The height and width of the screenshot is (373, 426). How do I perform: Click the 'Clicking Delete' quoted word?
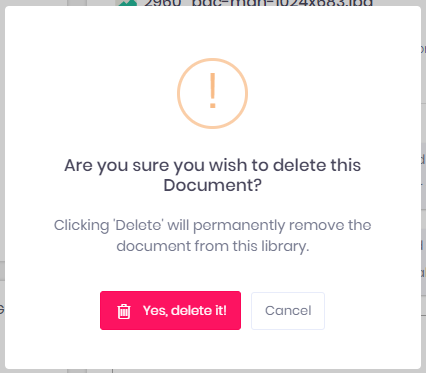click(x=138, y=225)
